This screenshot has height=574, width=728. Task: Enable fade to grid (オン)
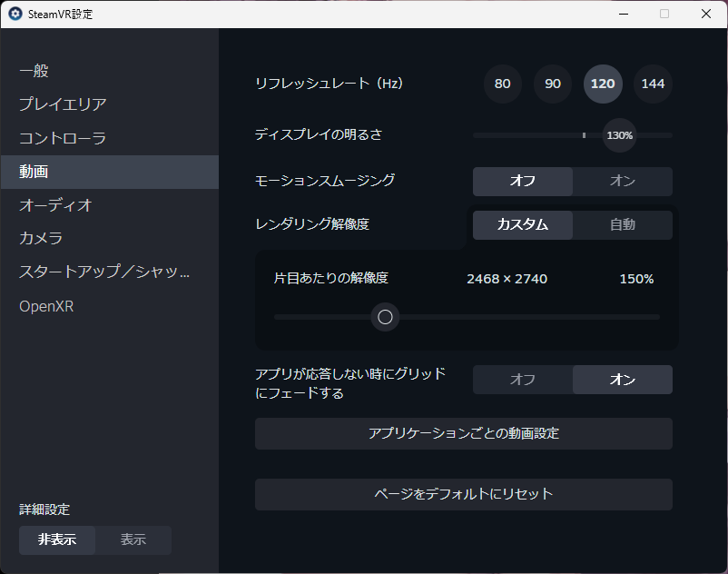(x=623, y=380)
